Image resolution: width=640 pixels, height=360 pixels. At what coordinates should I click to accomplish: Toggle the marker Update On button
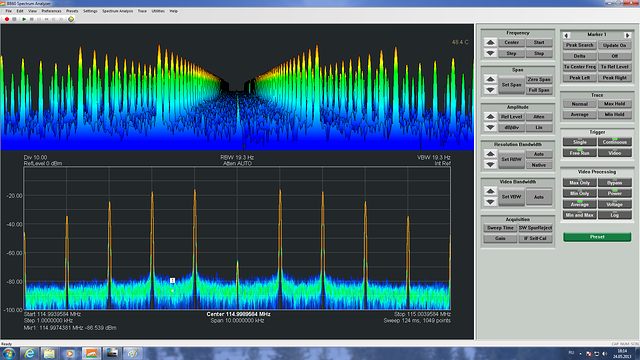[x=615, y=45]
